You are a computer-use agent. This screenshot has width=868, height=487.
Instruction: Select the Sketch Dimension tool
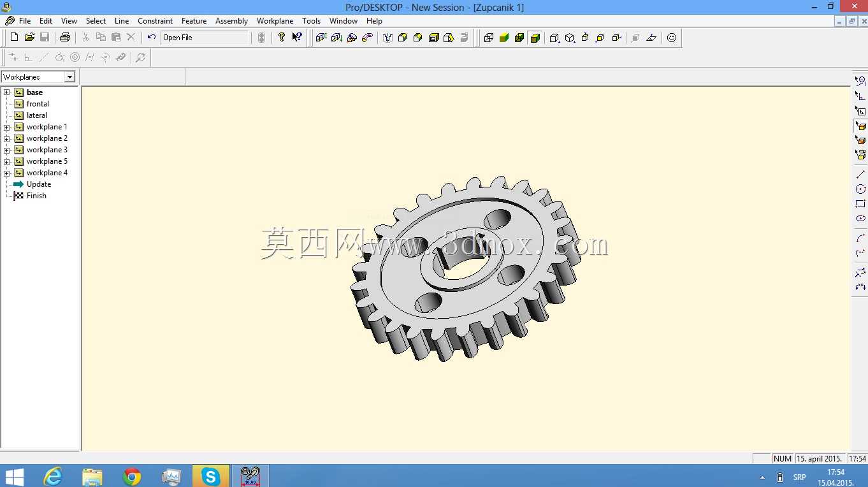click(860, 287)
